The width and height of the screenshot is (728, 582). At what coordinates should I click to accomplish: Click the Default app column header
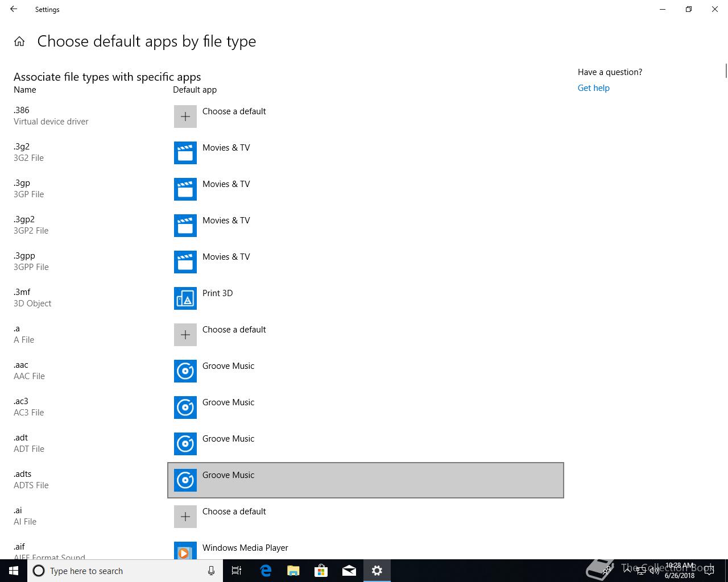(195, 90)
